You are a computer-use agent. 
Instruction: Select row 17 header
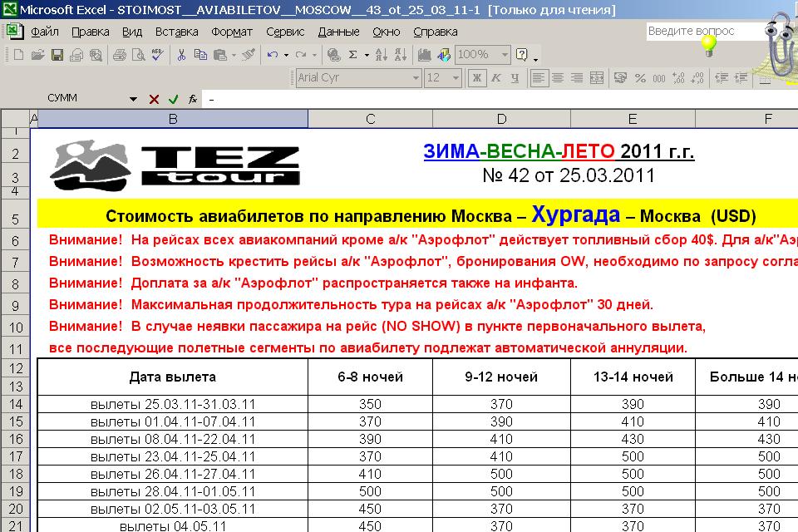point(16,456)
